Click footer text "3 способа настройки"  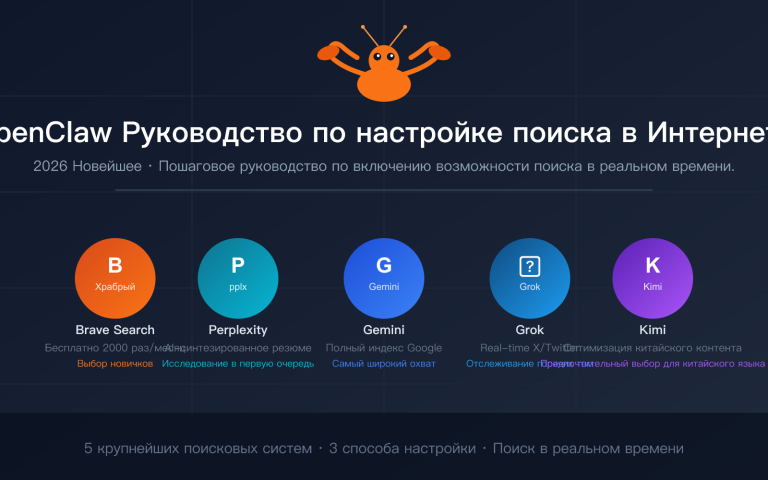[x=402, y=449]
